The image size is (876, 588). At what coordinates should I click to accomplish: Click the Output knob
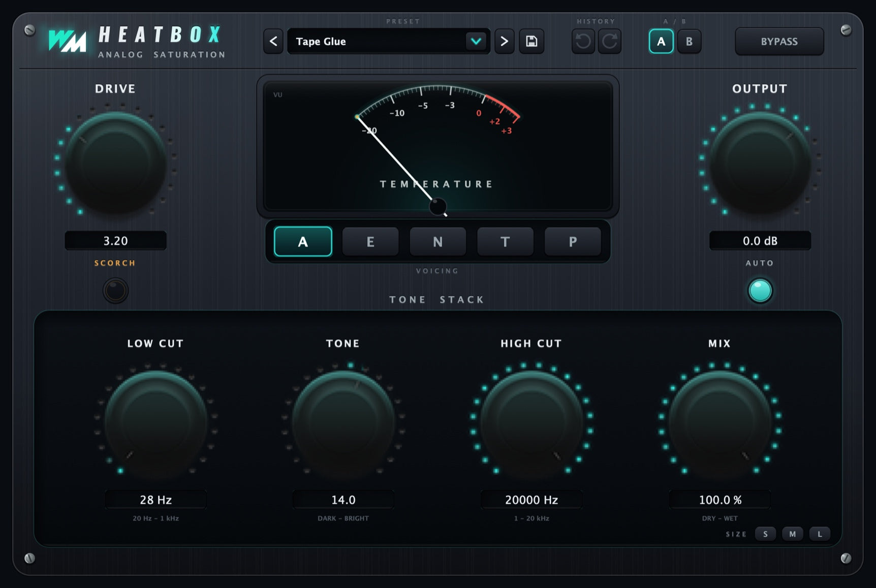760,162
